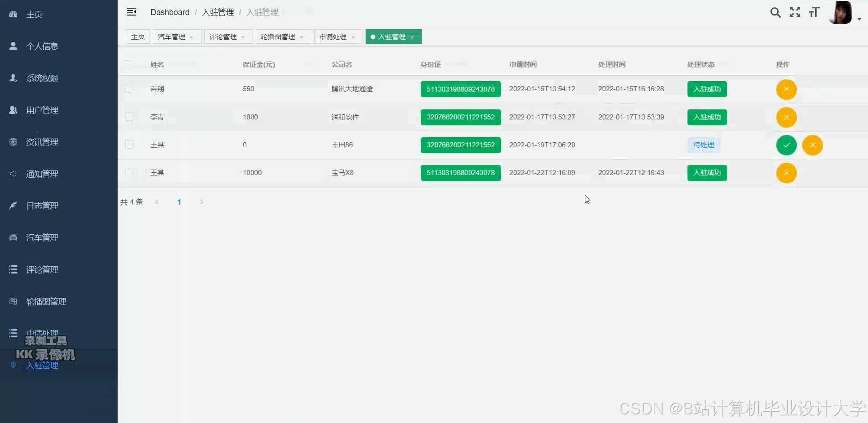This screenshot has height=423, width=868.
Task: Select 用户管理 in the sidebar
Action: point(41,110)
